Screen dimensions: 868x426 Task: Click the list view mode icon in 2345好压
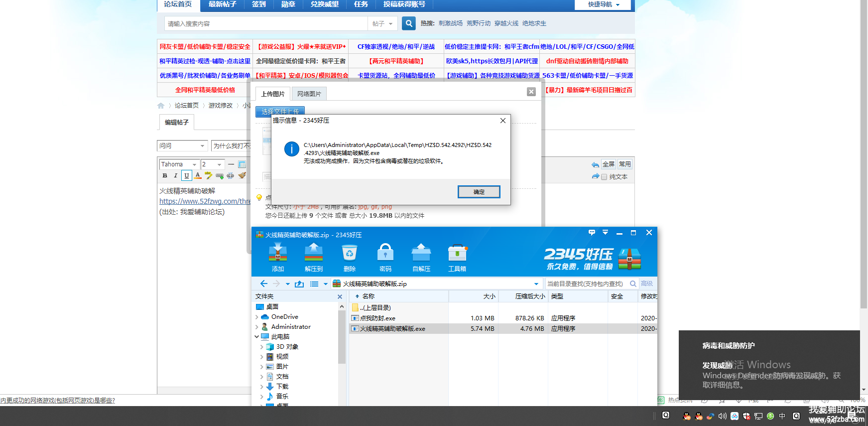coord(314,284)
